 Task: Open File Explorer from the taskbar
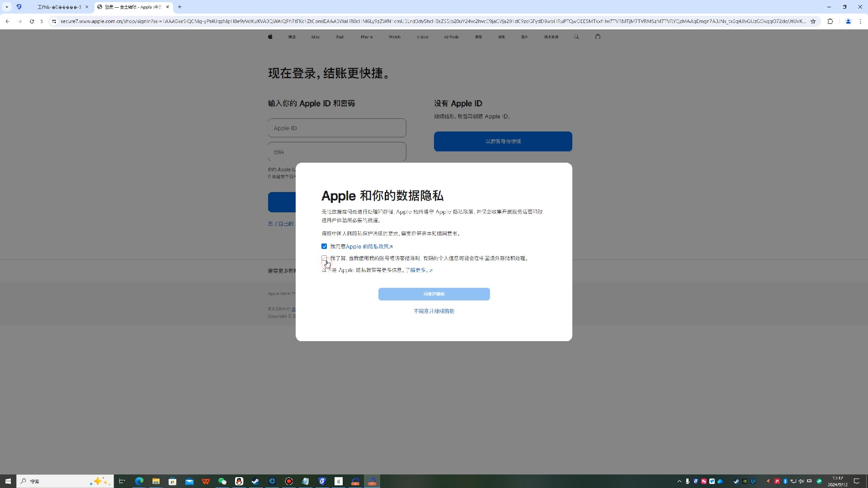[x=156, y=481]
